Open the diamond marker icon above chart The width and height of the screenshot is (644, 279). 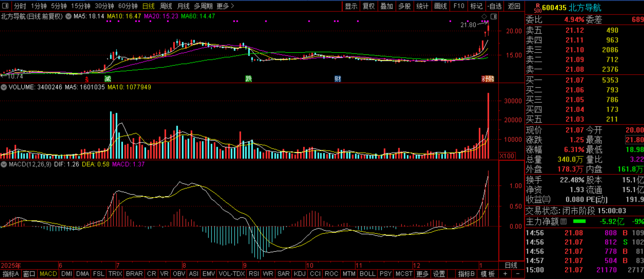484,16
